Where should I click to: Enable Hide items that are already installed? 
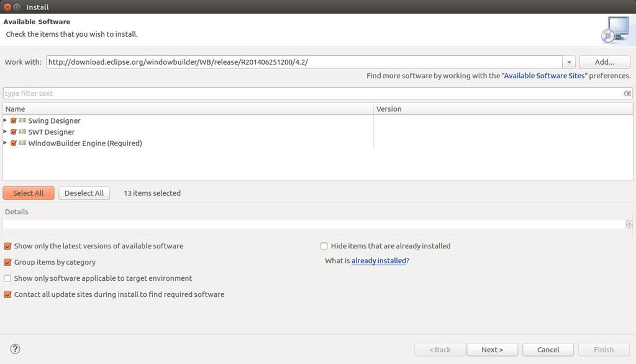pyautogui.click(x=324, y=246)
